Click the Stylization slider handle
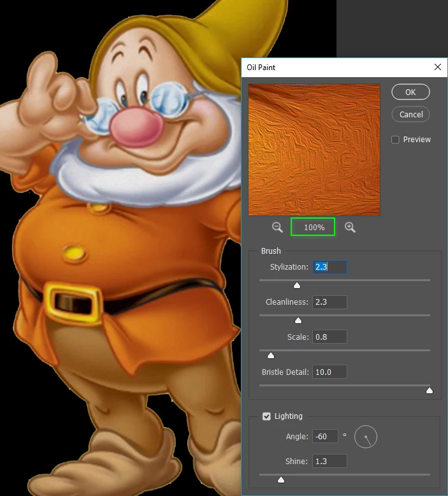Viewport: 448px width, 496px height. coord(297,286)
